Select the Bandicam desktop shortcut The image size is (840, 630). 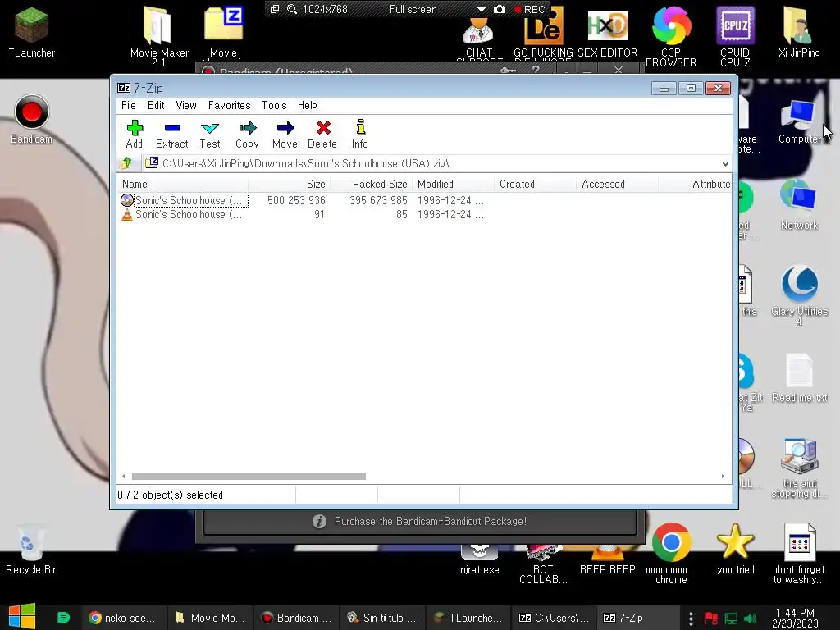coord(32,120)
